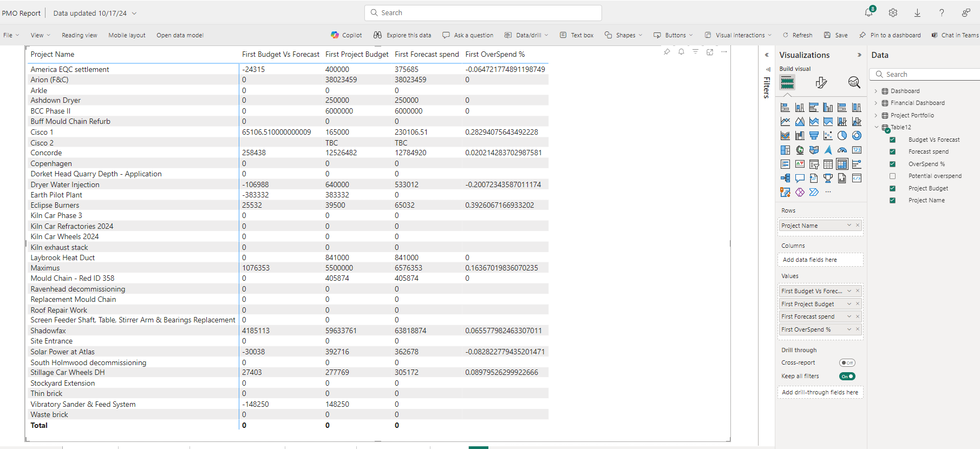Uncheck the Forecast spend field
Viewport: 980px width, 449px height.
pyautogui.click(x=892, y=151)
